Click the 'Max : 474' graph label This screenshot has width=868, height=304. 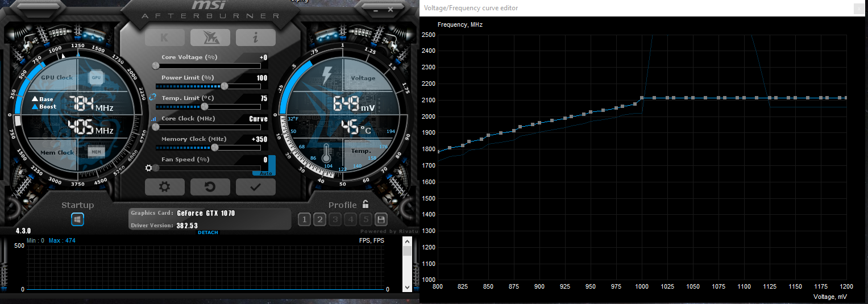click(62, 241)
